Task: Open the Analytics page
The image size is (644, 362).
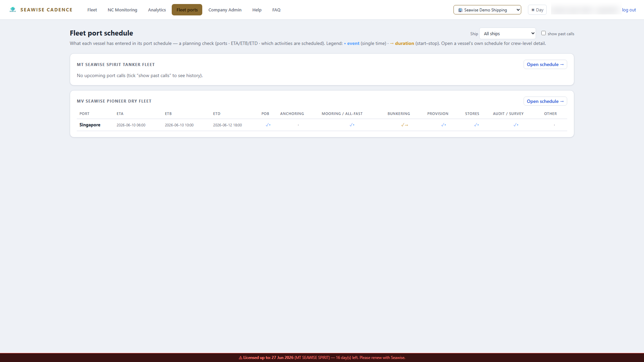Action: pos(157,10)
